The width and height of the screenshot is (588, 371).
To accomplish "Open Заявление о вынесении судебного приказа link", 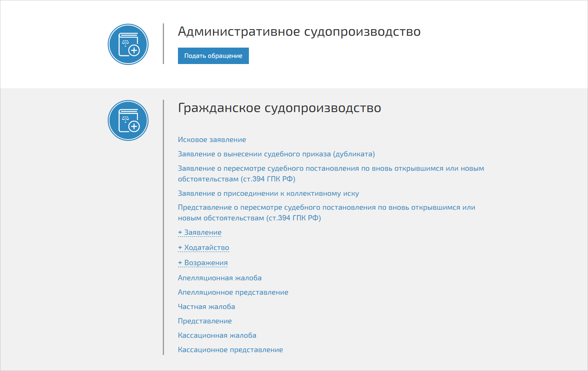I will point(276,154).
